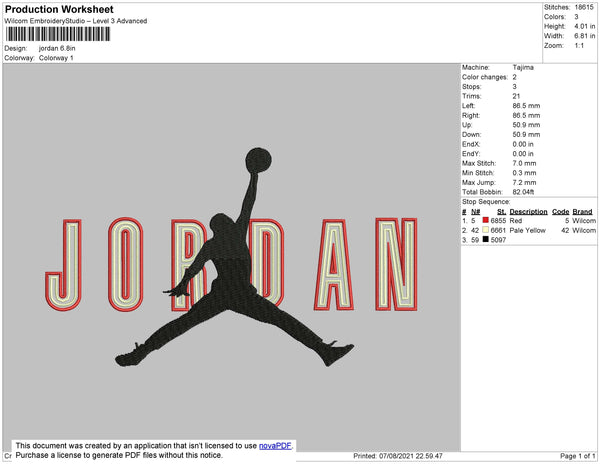Click the Trims value 21

click(516, 96)
